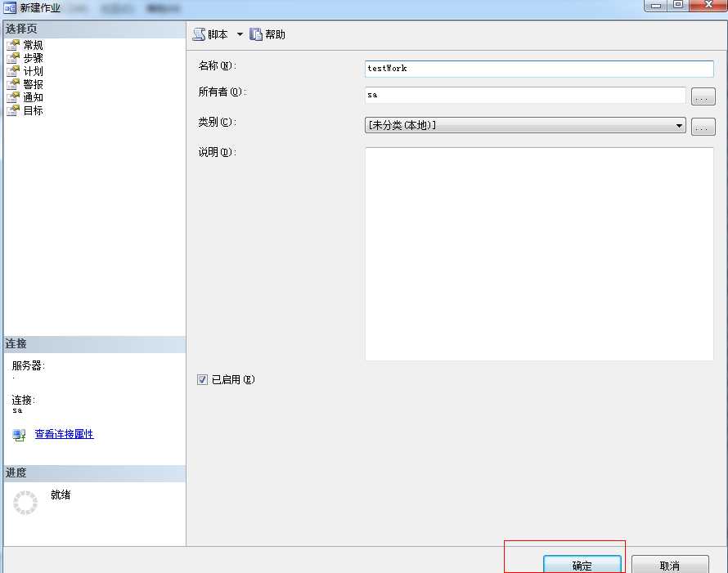Screen dimensions: 728x573
Task: Click the 通知 page icon
Action: tap(13, 97)
